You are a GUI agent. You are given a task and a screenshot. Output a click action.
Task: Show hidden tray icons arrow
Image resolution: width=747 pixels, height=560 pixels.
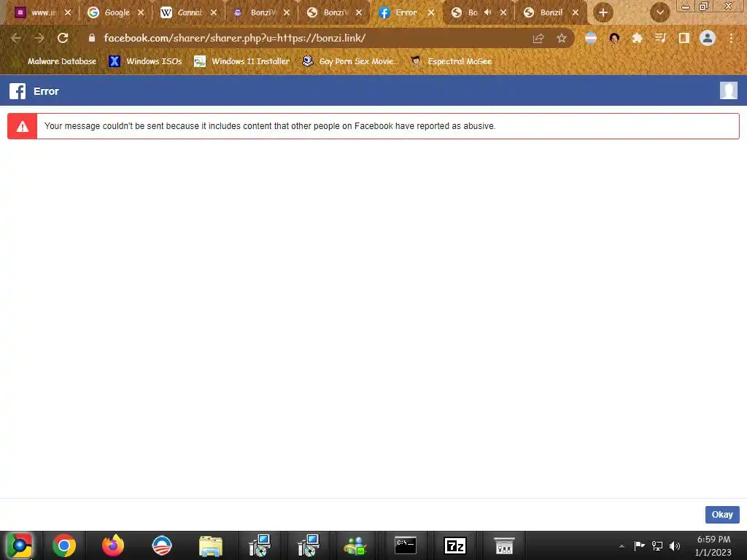622,546
